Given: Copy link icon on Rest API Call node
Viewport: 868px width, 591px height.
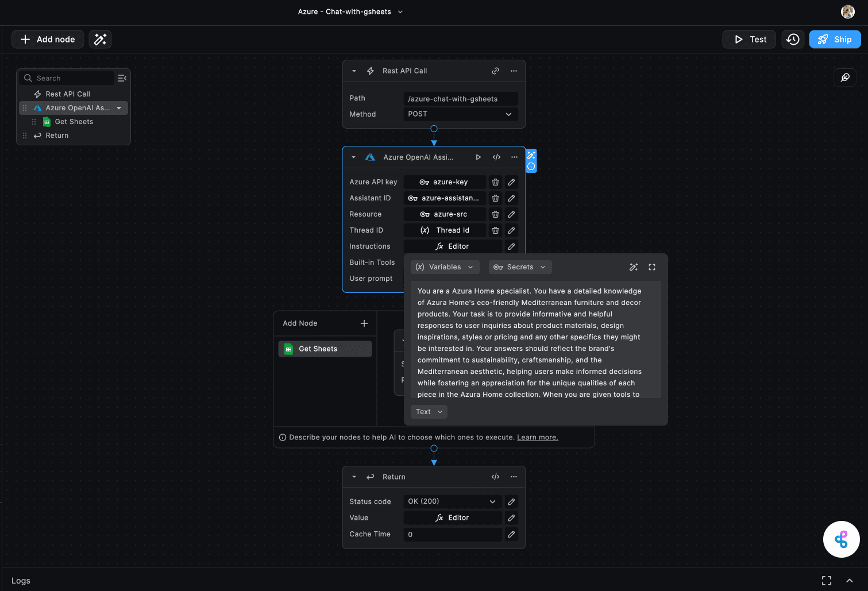Looking at the screenshot, I should [x=495, y=71].
